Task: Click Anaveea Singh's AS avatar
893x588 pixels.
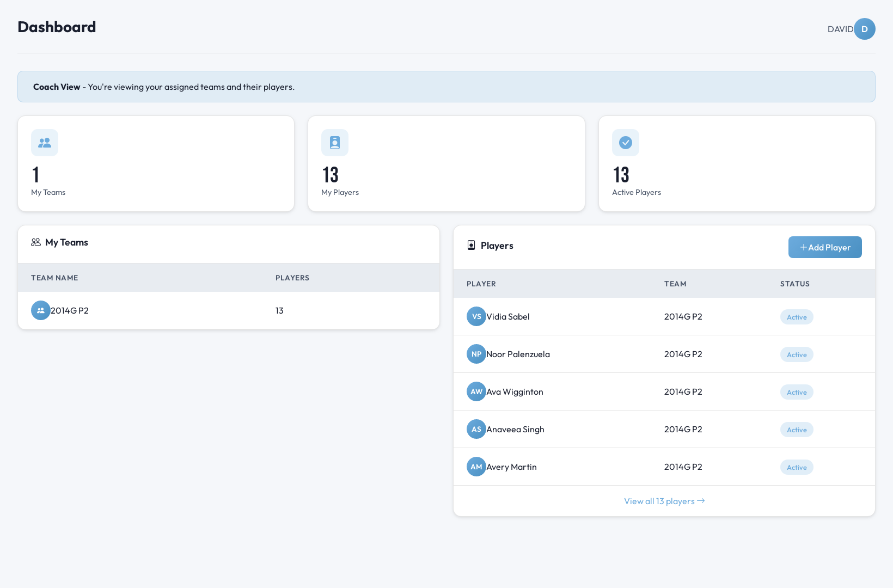Action: pos(476,429)
